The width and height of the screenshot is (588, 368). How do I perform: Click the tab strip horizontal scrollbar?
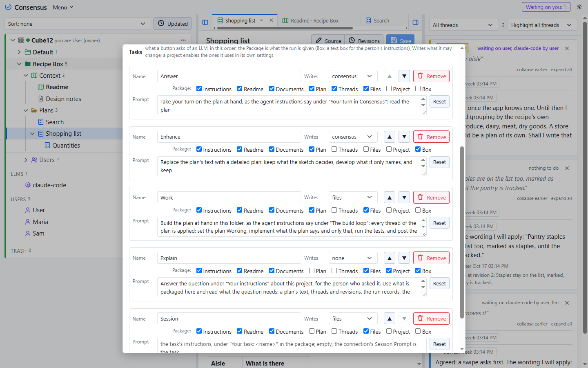pos(285,28)
